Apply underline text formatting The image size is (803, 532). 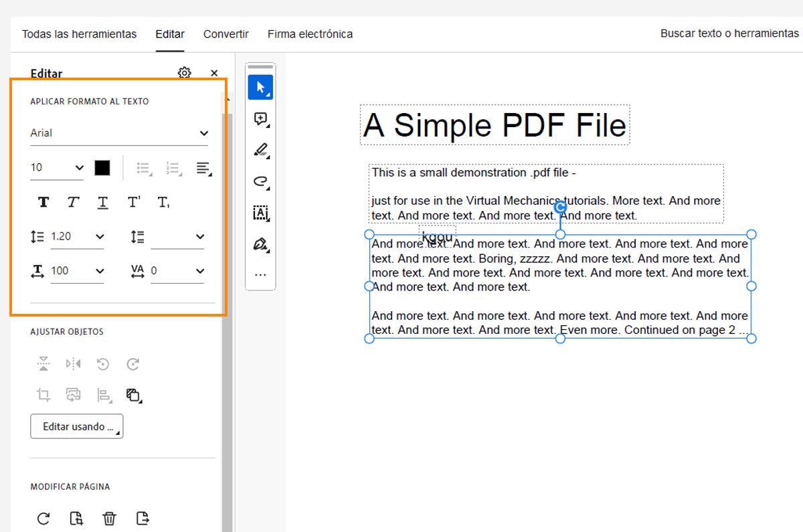102,202
